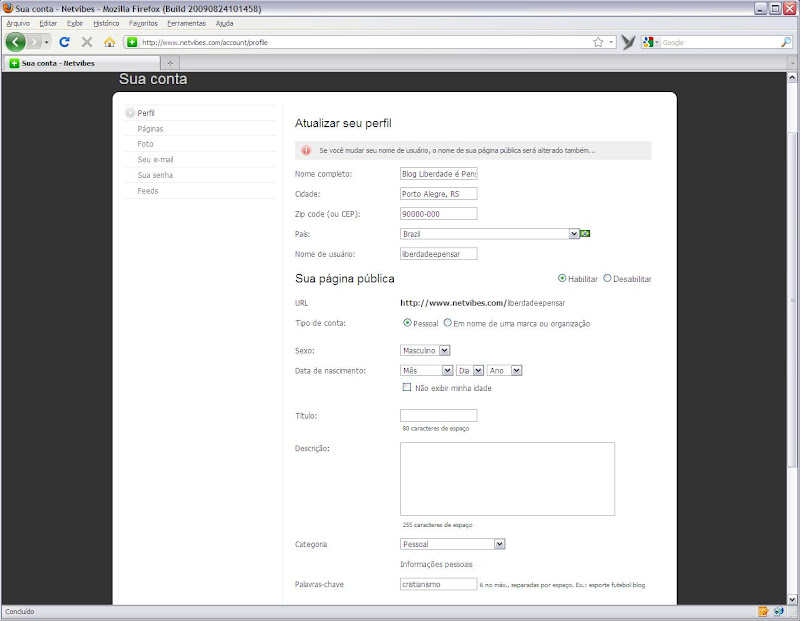This screenshot has height=621, width=800.
Task: Click into the Descrição text area
Action: point(507,479)
